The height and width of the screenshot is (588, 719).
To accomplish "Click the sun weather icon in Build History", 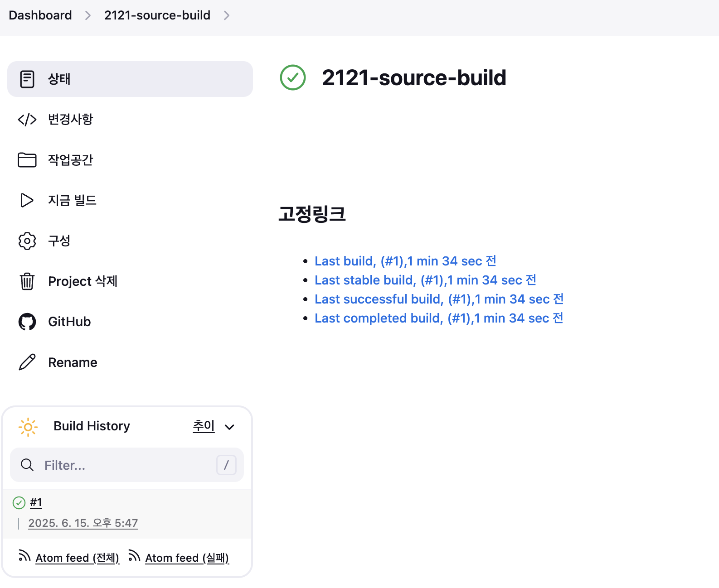I will click(x=28, y=427).
